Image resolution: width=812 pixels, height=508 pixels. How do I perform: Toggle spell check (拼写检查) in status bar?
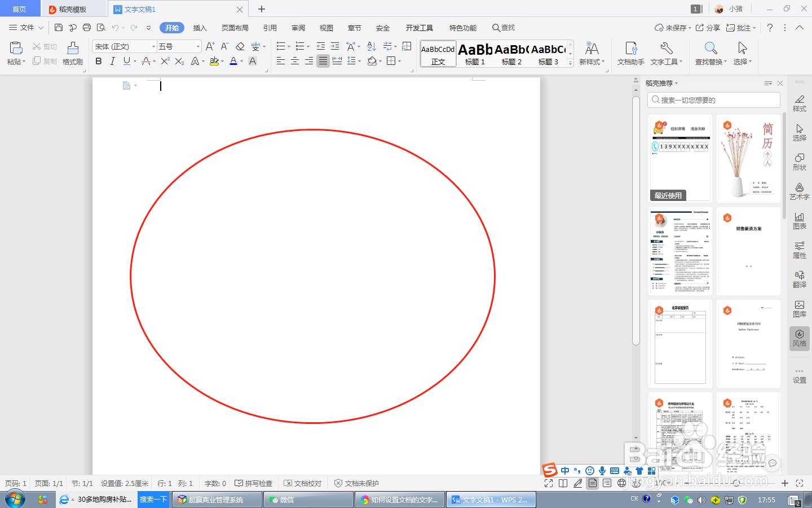click(x=254, y=483)
